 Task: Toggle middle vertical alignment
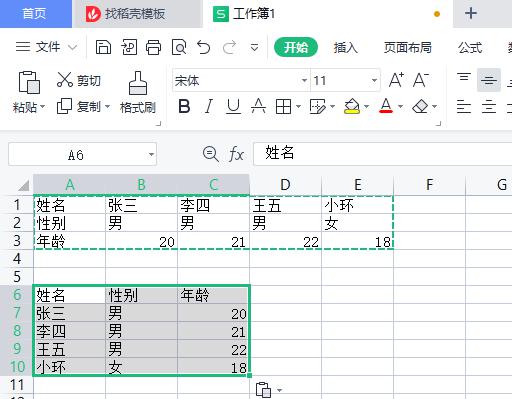click(489, 80)
